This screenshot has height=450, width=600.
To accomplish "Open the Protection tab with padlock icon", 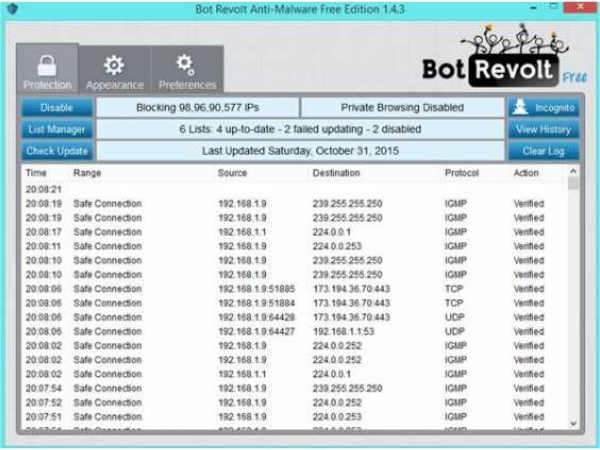I will (47, 69).
